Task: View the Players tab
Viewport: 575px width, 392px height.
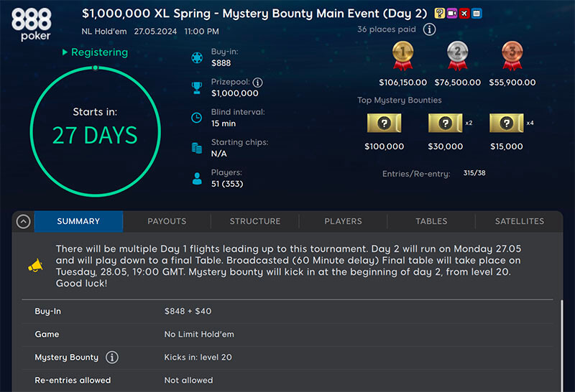Action: pyautogui.click(x=343, y=221)
